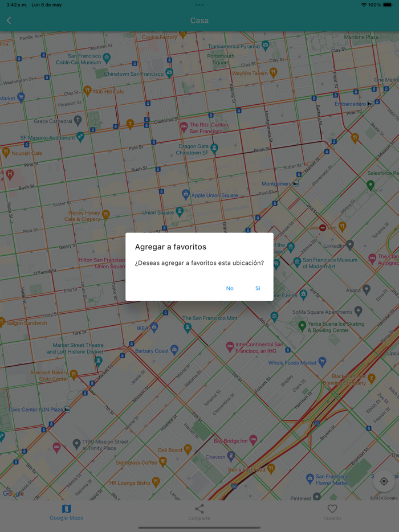Tap the Hilton San Francisco Union Square label
Screen dimensions: 399x532
click(102, 263)
